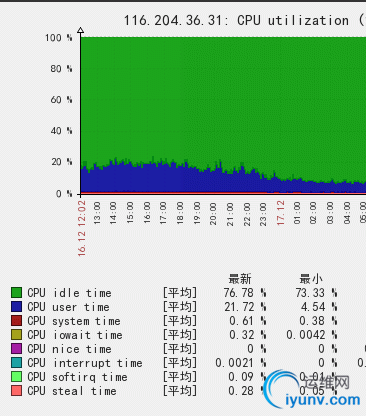Click the latest user value 21.72 %
Image resolution: width=366 pixels, height=416 pixels.
coord(245,307)
